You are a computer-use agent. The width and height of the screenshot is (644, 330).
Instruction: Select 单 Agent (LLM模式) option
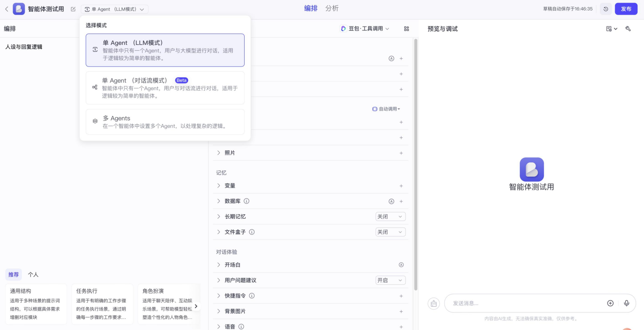tap(165, 50)
